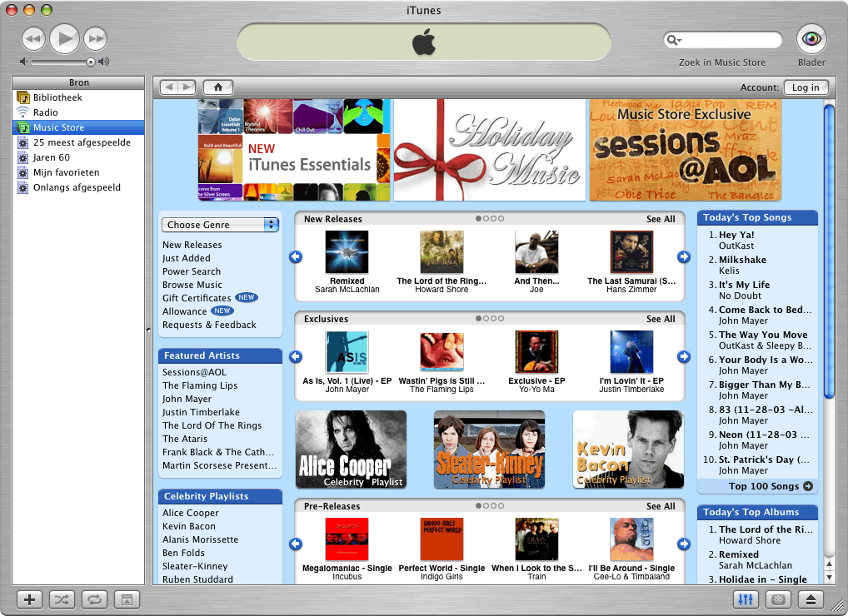Focus the Zoek in Music Store search field
The height and width of the screenshot is (616, 848).
click(x=722, y=40)
